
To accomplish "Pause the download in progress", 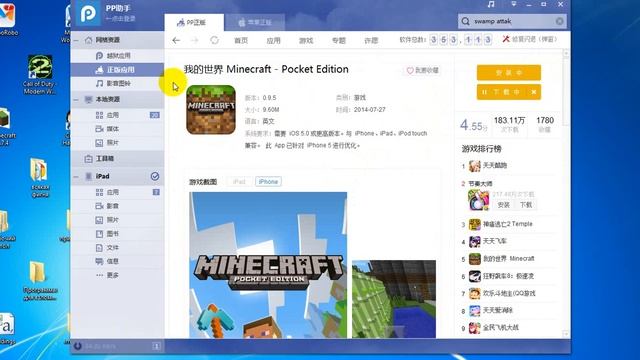I will 484,92.
